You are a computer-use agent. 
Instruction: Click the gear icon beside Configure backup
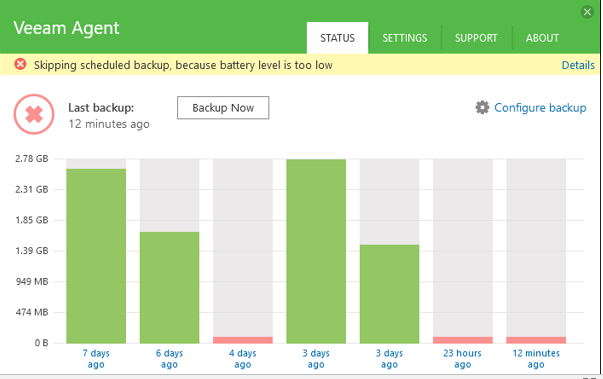[482, 108]
